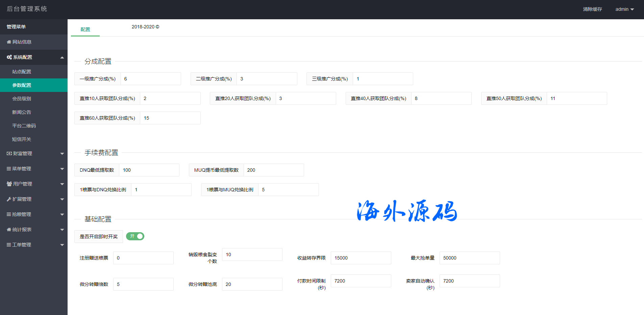Open the admin user dropdown

coord(624,9)
